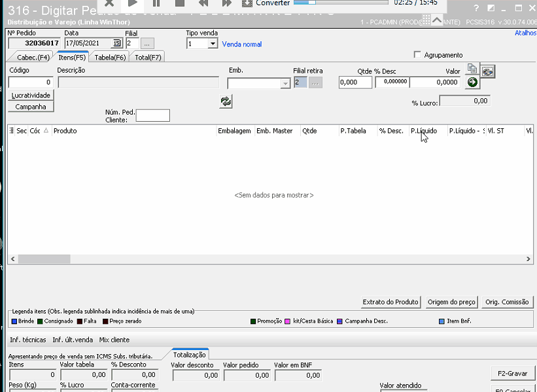Click the copy documents icon above Valor
Viewport: 537px width, 392px height.
click(x=472, y=69)
